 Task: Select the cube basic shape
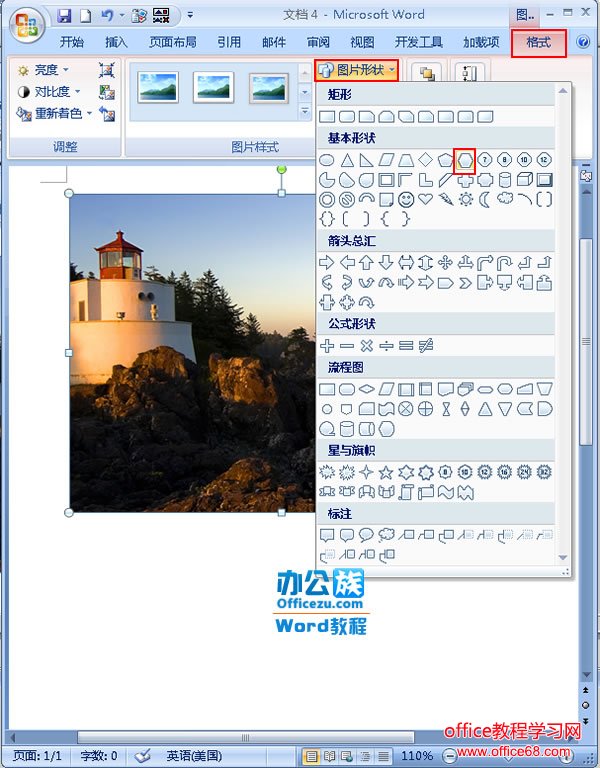tap(525, 180)
